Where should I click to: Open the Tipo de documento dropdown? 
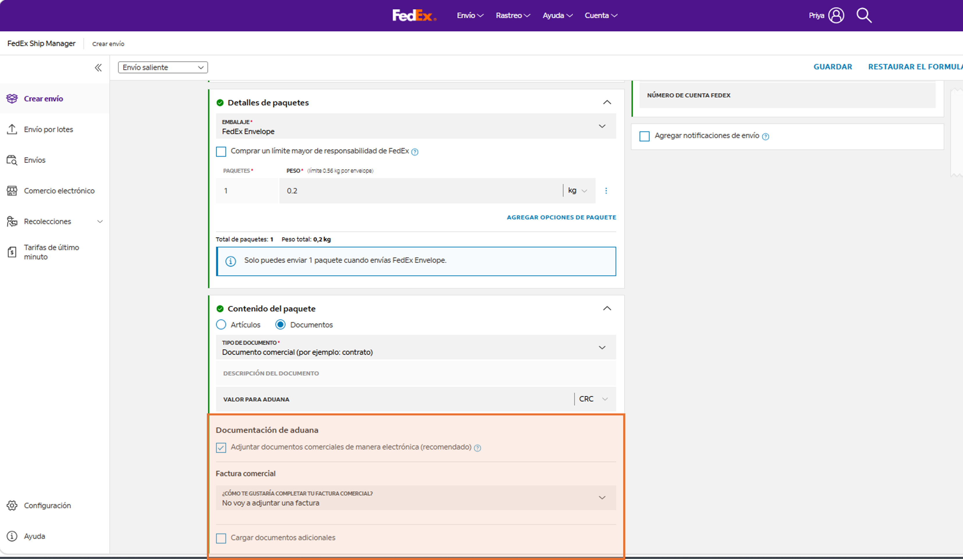click(x=416, y=348)
